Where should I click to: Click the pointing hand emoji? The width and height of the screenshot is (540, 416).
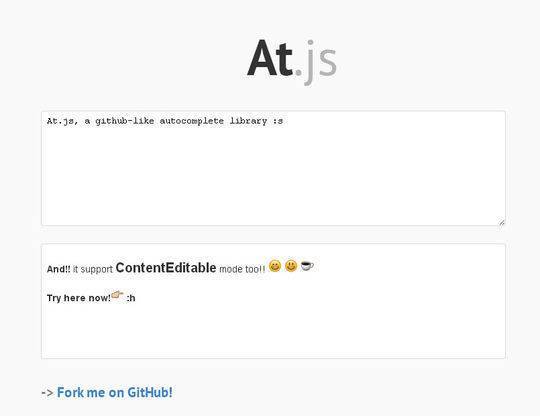tap(117, 295)
